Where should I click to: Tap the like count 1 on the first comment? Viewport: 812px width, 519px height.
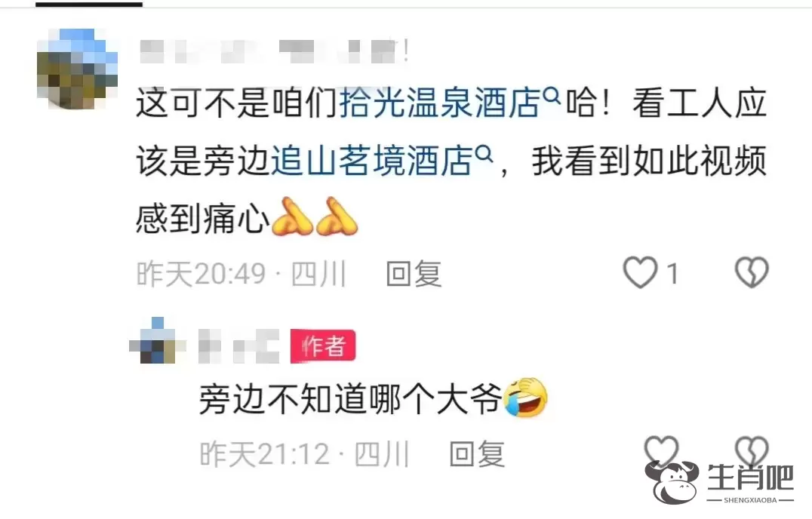(x=672, y=273)
